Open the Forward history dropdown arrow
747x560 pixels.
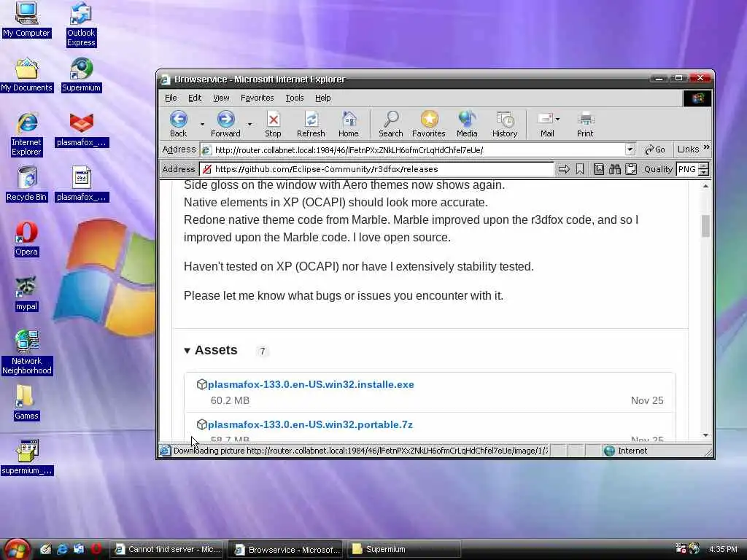click(249, 124)
